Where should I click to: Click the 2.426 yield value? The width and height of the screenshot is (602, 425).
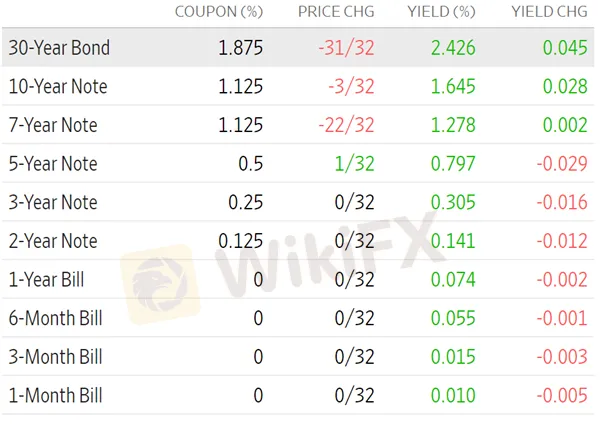pos(452,48)
